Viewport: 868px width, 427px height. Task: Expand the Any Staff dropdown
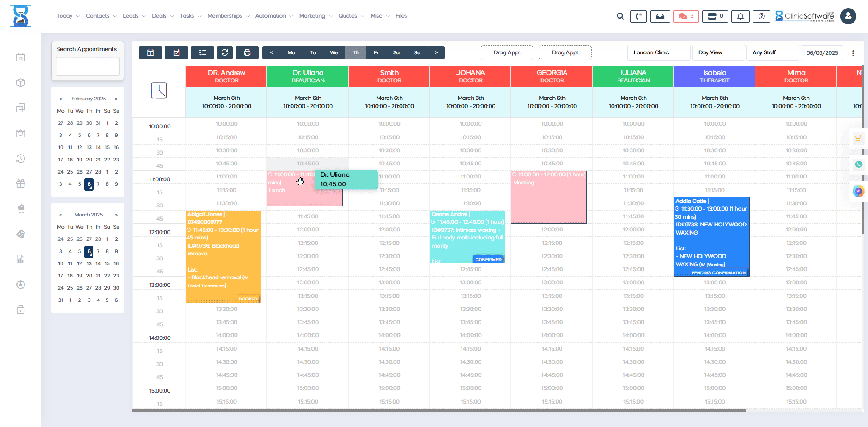[772, 52]
